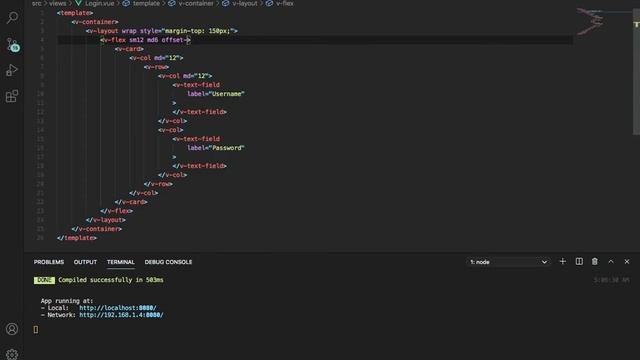Click the '<v-flex sm12 md6 offset-' line
This screenshot has height=360, width=640.
(x=145, y=40)
